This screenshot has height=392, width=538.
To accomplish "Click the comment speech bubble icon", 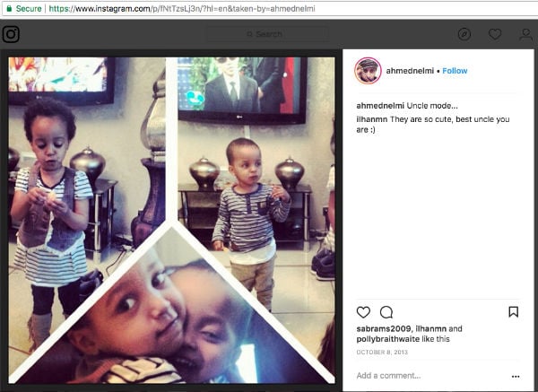I will point(386,312).
